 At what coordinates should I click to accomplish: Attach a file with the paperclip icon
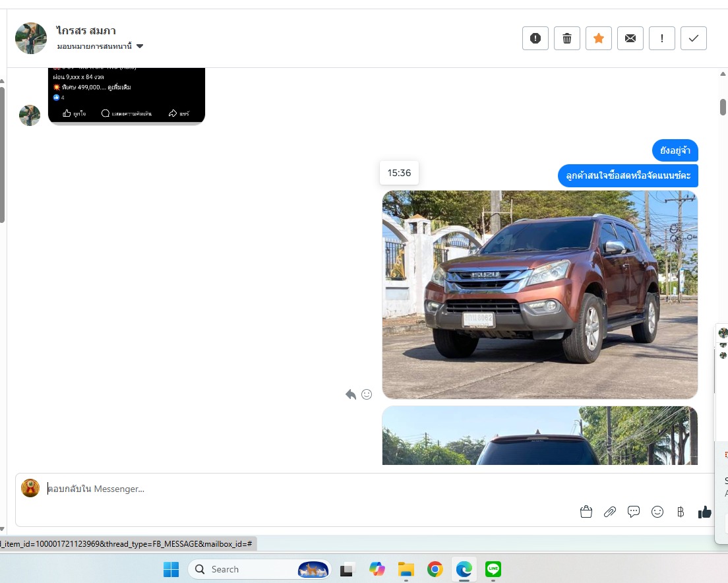coord(610,512)
